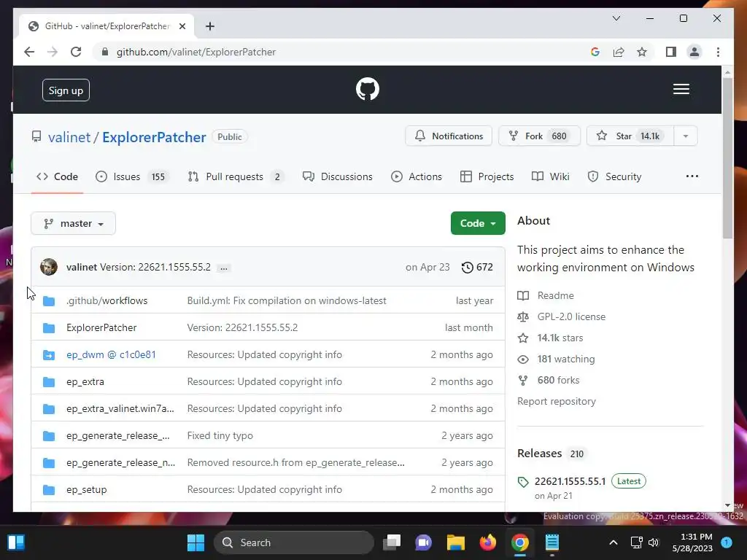Click Report repository link
The width and height of the screenshot is (747, 560).
point(557,402)
